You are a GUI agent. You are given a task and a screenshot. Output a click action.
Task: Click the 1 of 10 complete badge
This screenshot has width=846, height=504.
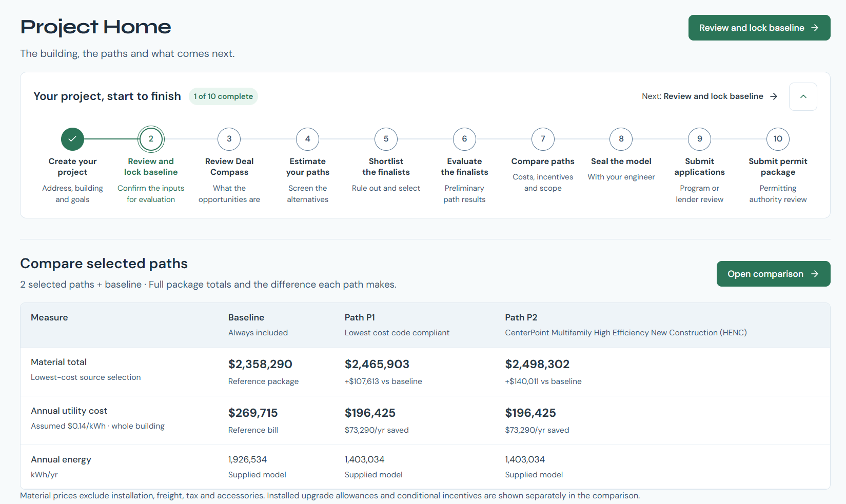[223, 96]
